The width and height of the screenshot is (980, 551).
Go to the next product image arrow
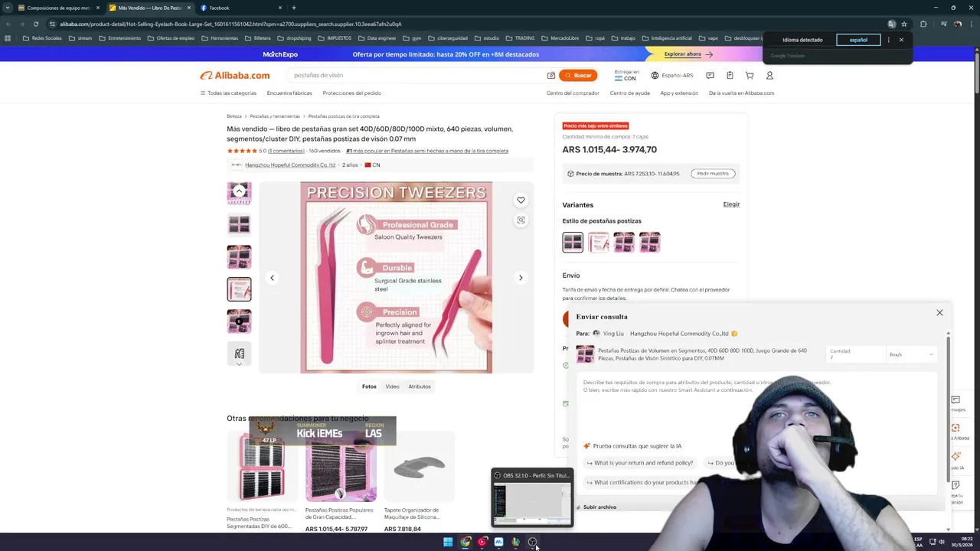[x=521, y=278]
